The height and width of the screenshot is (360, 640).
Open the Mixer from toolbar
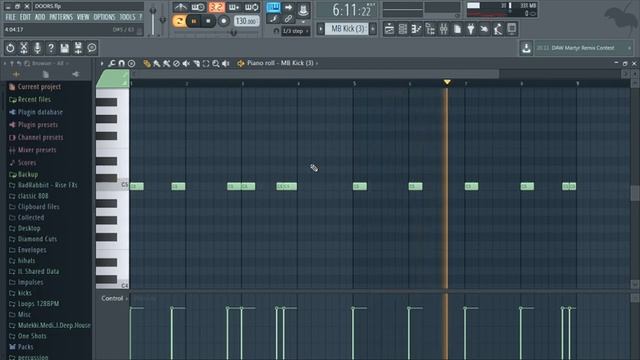[444, 29]
